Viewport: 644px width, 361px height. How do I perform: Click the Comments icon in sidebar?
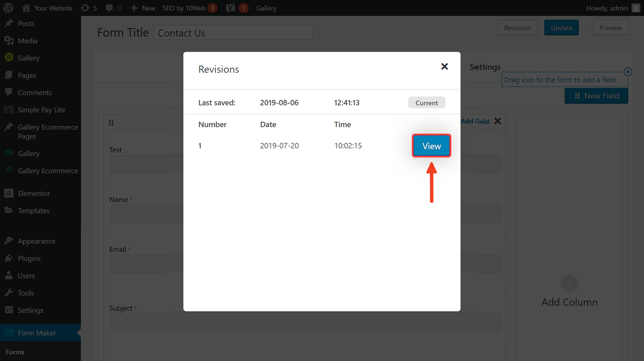click(9, 92)
